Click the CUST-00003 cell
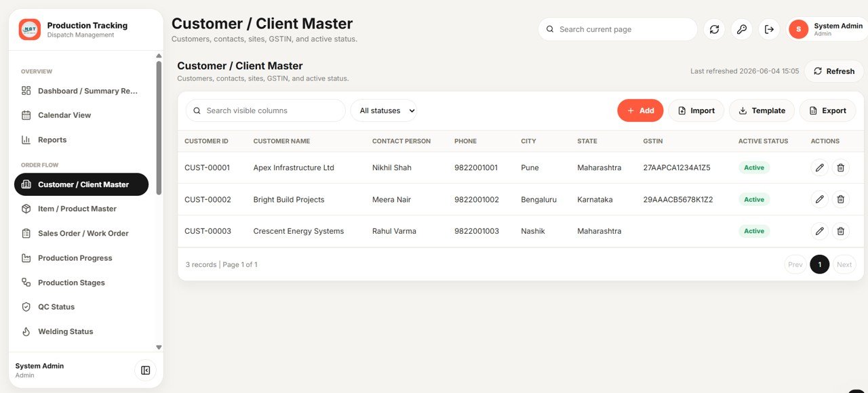The width and height of the screenshot is (868, 393). tap(208, 231)
